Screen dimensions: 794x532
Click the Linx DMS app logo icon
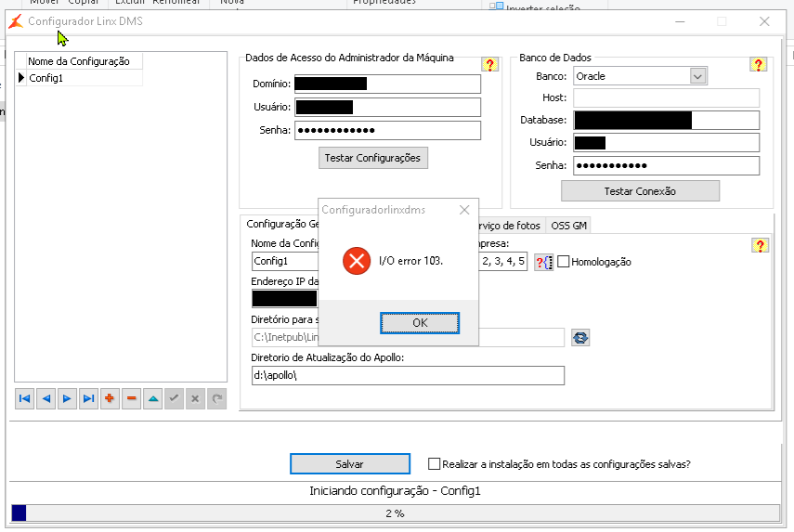16,21
